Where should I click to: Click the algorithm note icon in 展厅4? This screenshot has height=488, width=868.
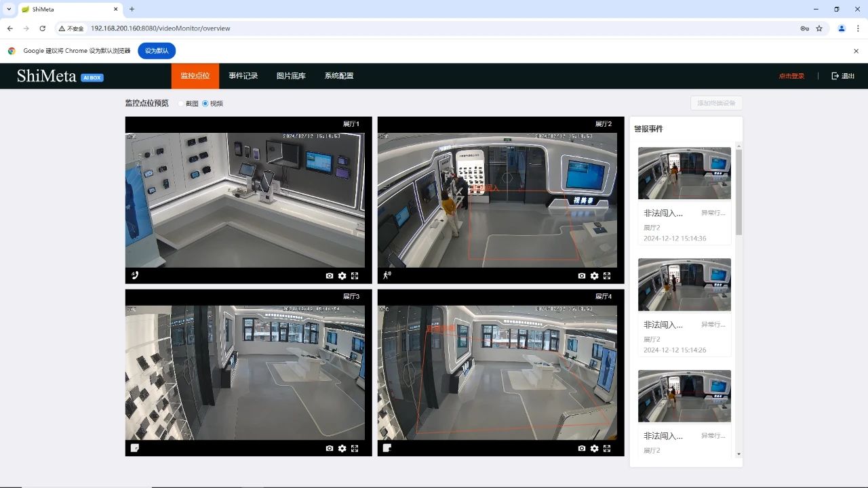(387, 447)
